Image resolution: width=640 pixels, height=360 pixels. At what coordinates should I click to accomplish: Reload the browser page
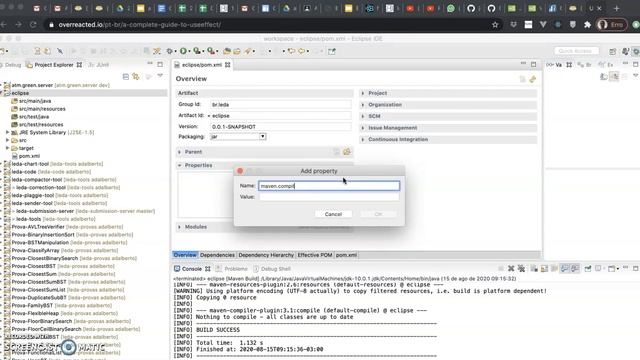pos(33,25)
